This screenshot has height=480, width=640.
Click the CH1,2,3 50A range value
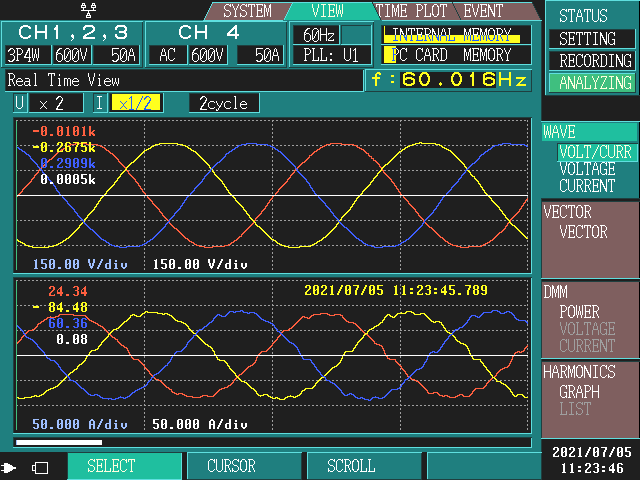click(117, 55)
